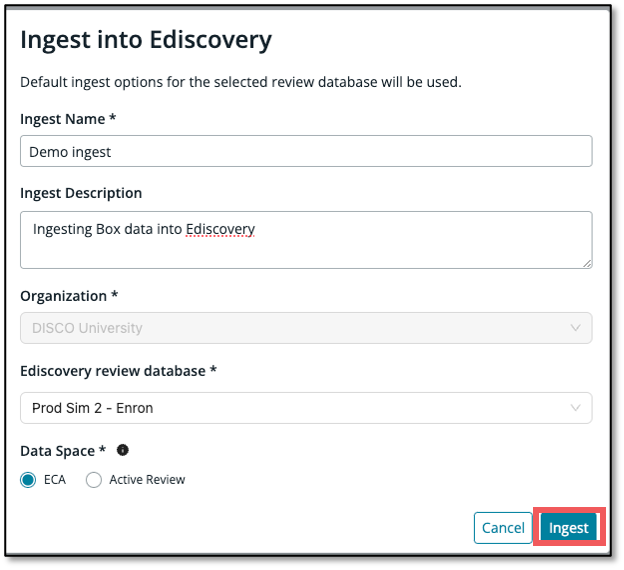
Task: Select the Active Review radio button
Action: click(94, 480)
